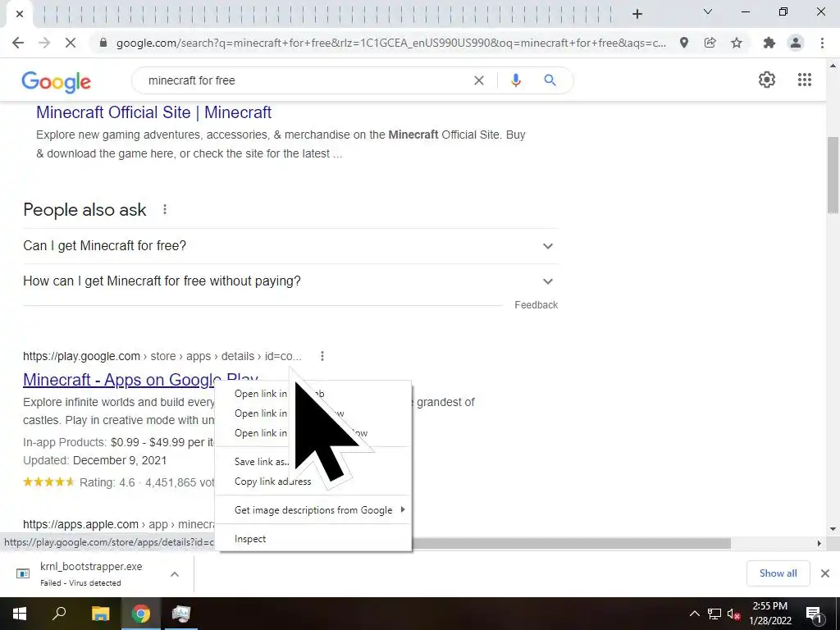Click the padlock site info icon
Image resolution: width=840 pixels, height=630 pixels.
[x=103, y=43]
